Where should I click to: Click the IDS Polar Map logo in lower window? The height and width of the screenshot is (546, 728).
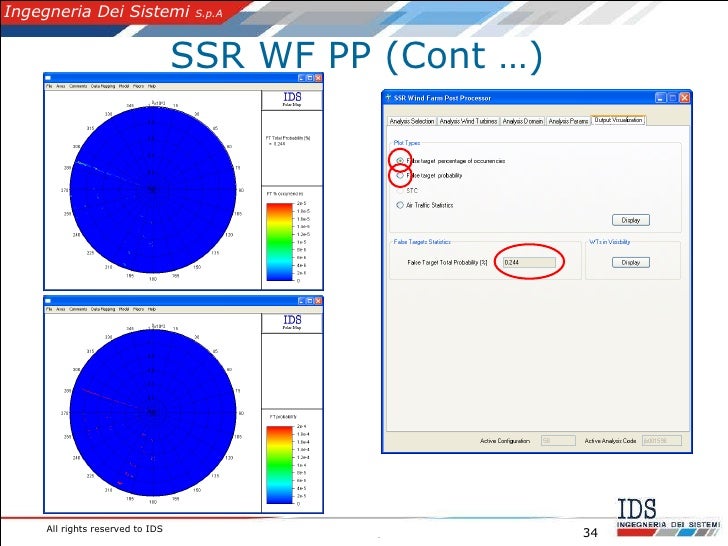[x=292, y=322]
